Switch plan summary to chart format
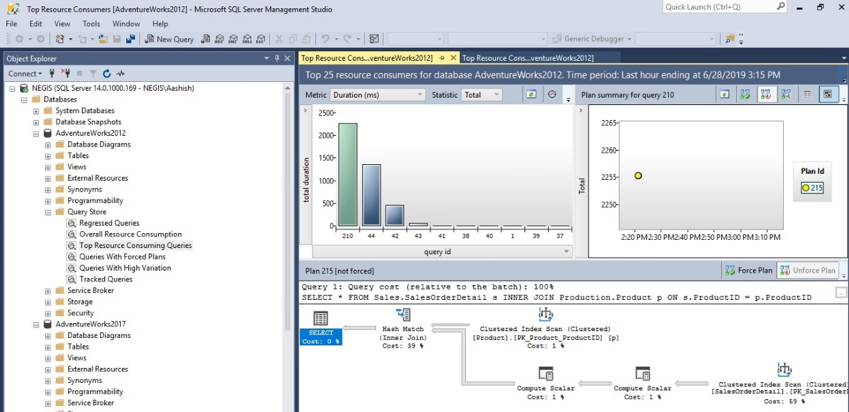849x412 pixels. click(x=827, y=95)
